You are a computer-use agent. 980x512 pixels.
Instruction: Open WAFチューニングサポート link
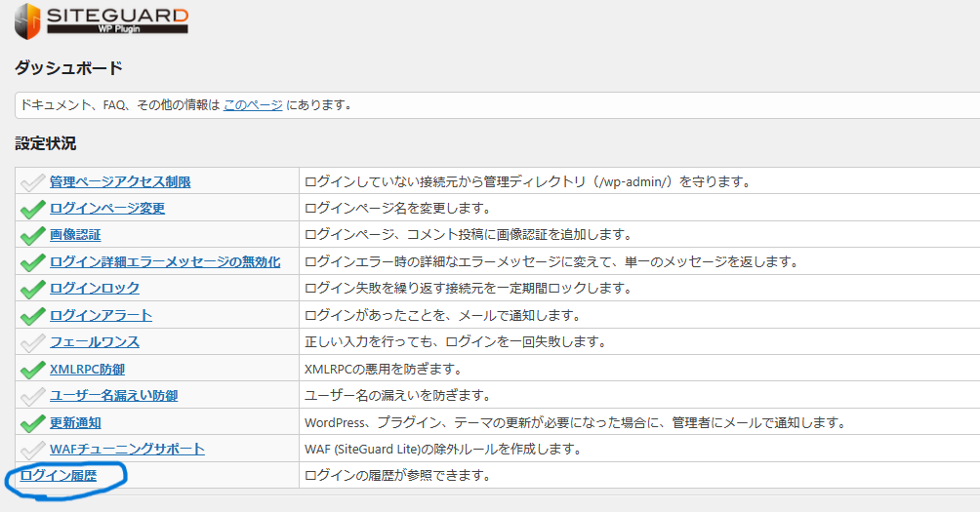coord(127,449)
